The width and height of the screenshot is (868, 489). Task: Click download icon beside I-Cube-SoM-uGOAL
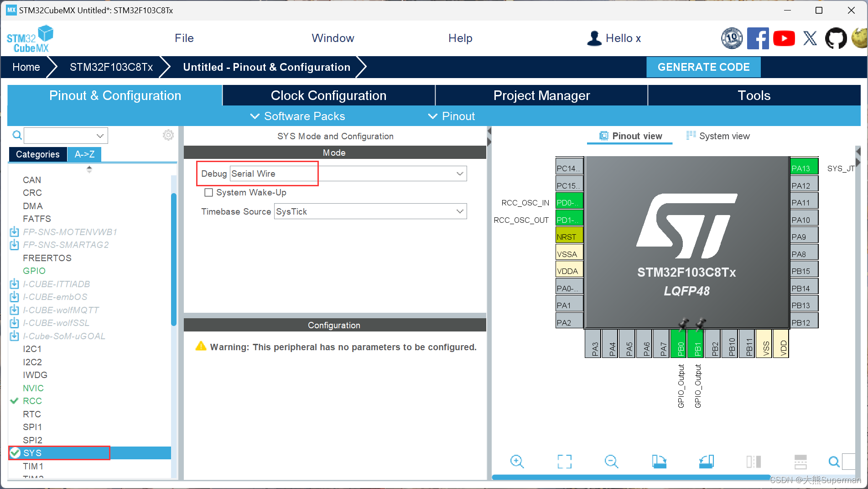click(x=15, y=336)
